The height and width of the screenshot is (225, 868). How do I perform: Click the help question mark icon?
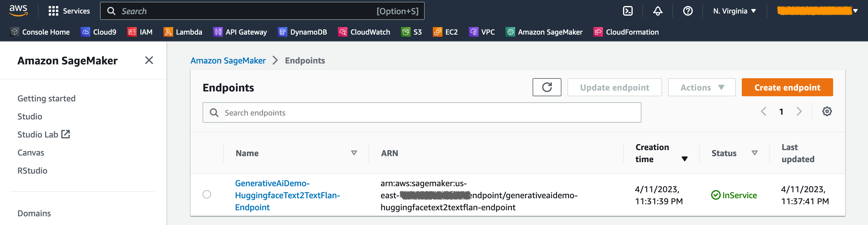687,11
